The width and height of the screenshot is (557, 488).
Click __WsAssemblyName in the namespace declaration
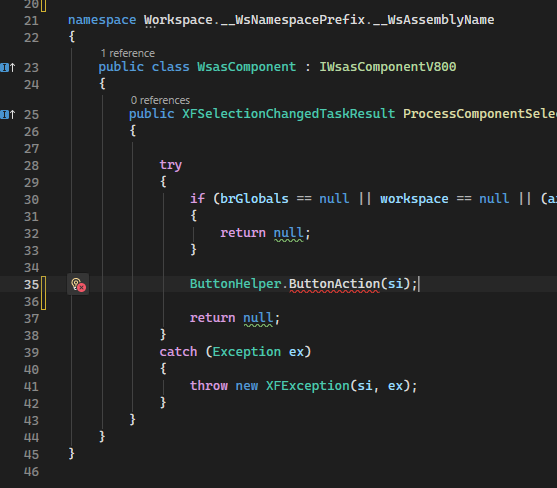click(433, 20)
